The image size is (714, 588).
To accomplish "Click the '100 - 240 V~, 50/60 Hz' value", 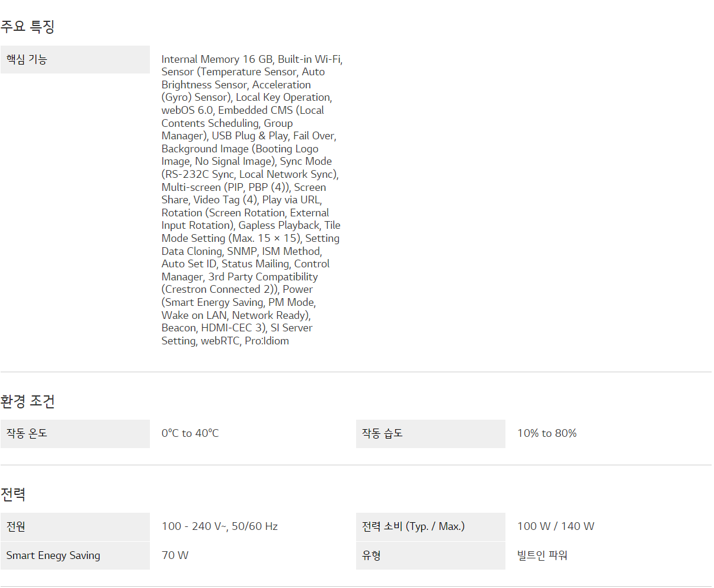I will (220, 526).
